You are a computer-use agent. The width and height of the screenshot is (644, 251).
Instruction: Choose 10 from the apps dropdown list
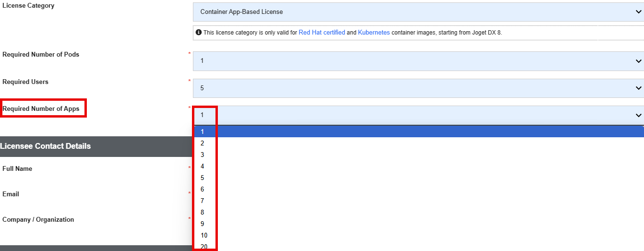[x=418, y=235]
